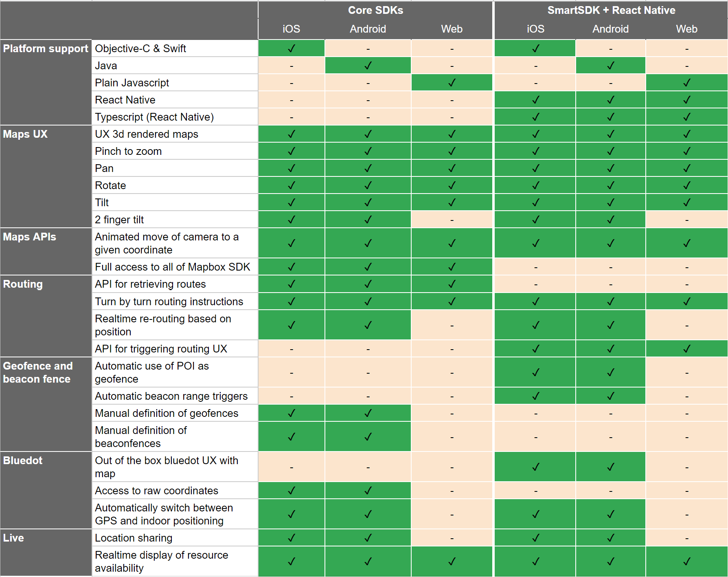Select the Core SDKs header cell
728x577 pixels.
375,10
